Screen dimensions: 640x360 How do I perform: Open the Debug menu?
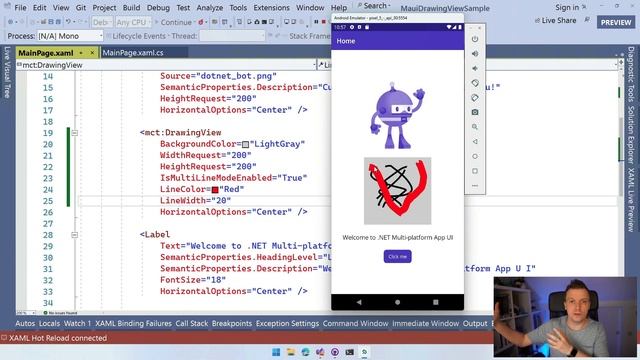[158, 8]
